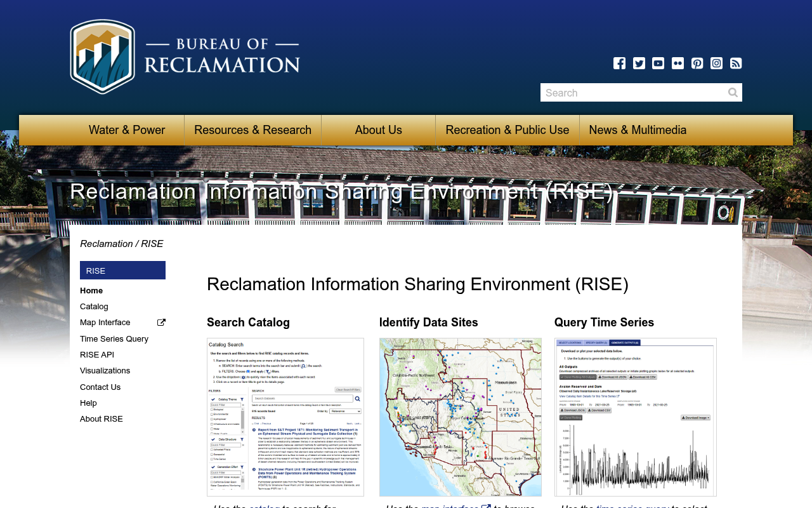Open the About RISE sidebar link

(x=101, y=419)
